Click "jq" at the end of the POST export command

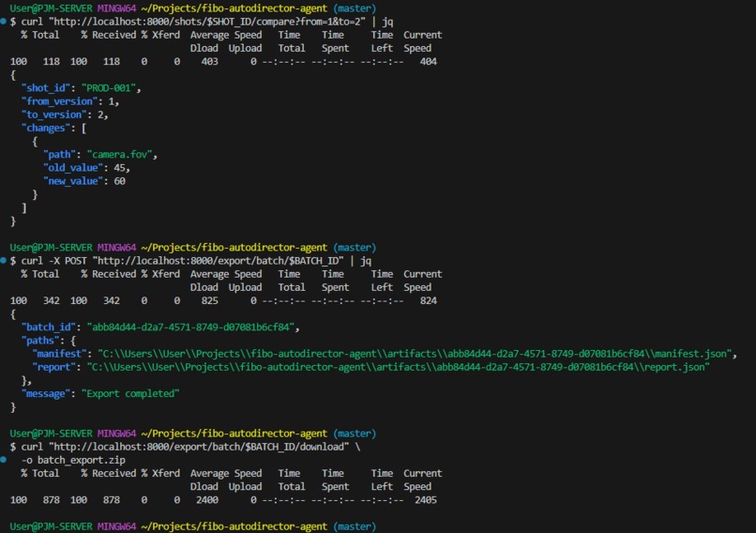point(366,261)
